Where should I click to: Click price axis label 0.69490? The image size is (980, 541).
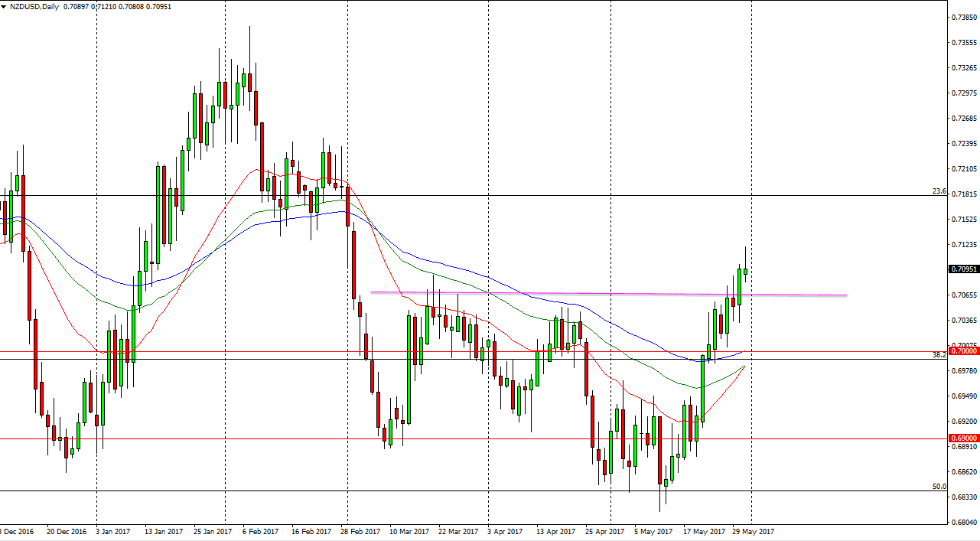963,396
